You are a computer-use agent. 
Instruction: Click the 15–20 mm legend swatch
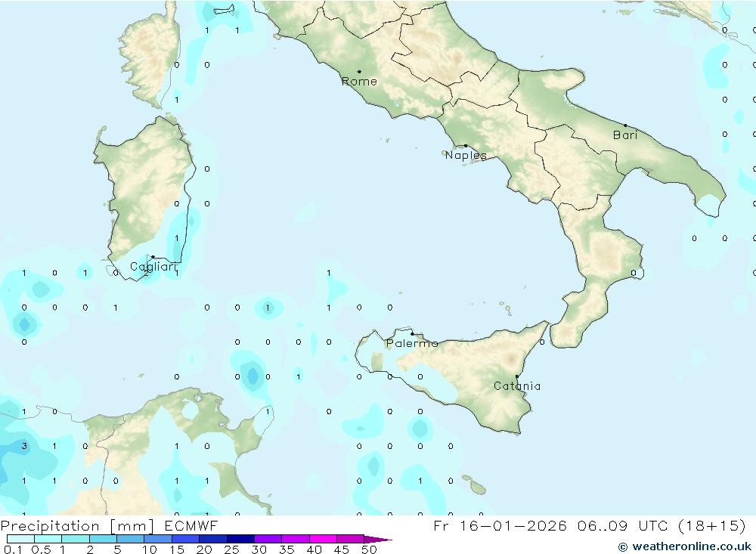coord(186,539)
